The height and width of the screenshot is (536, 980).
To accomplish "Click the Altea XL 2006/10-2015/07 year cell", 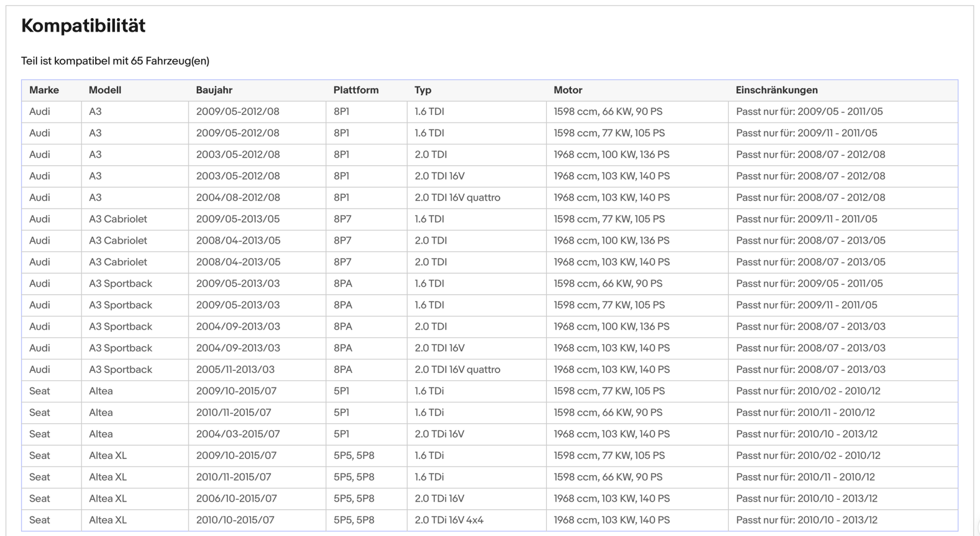I will tap(257, 499).
